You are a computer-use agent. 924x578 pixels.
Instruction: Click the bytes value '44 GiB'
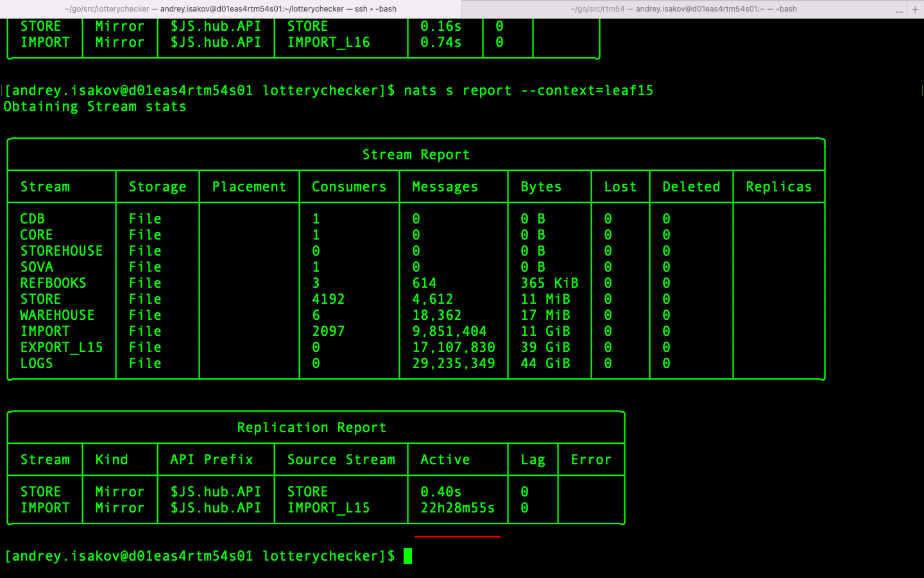tap(545, 363)
